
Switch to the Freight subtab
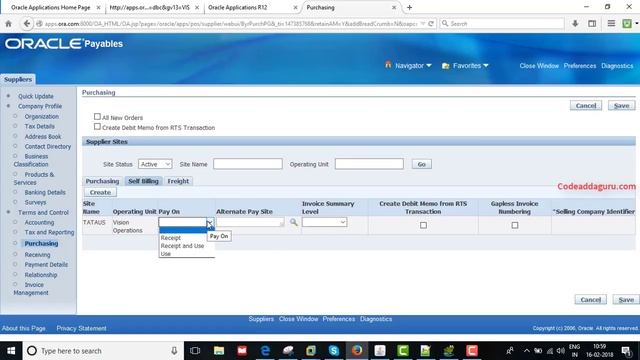178,181
